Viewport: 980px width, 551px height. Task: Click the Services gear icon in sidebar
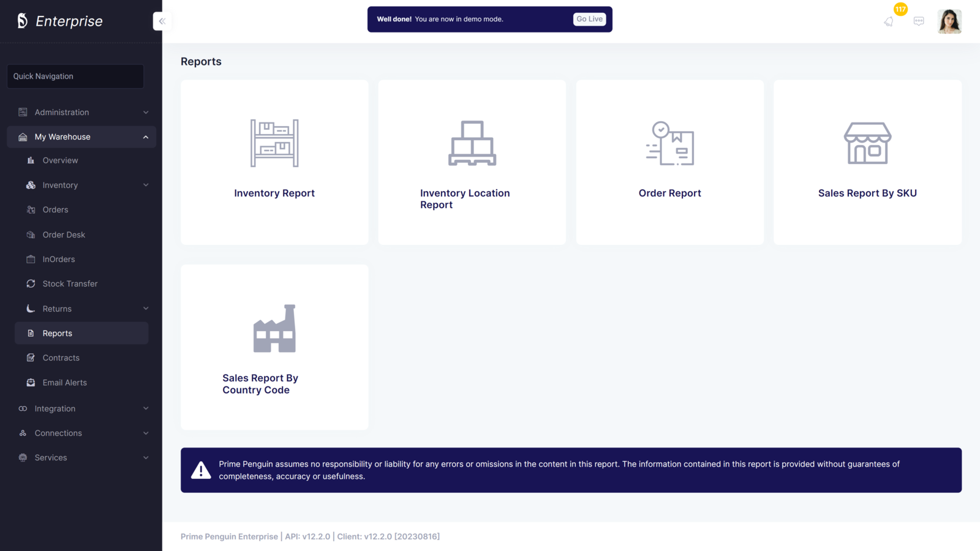pyautogui.click(x=23, y=457)
